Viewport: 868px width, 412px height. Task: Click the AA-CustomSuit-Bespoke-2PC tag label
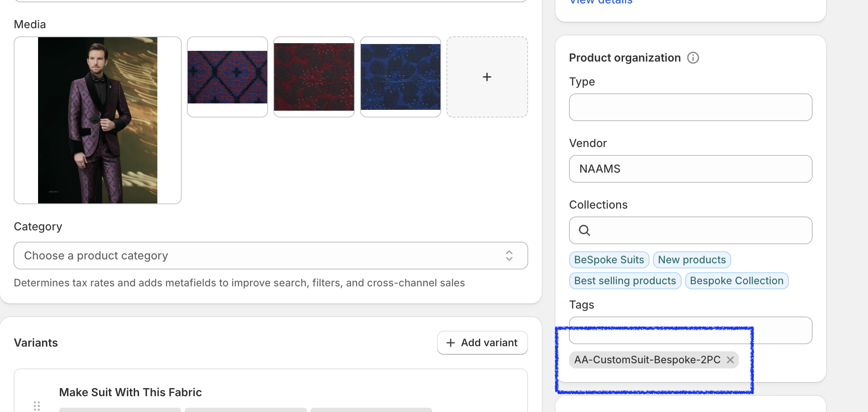[647, 360]
